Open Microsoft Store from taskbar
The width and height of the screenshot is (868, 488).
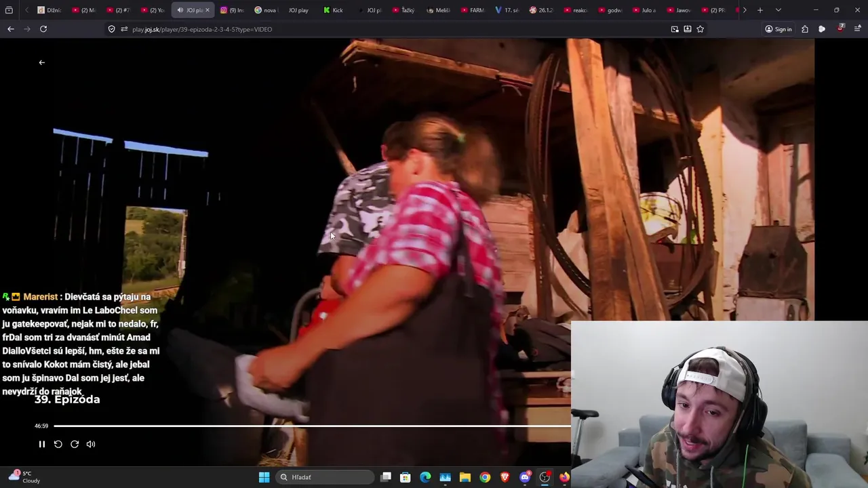406,477
